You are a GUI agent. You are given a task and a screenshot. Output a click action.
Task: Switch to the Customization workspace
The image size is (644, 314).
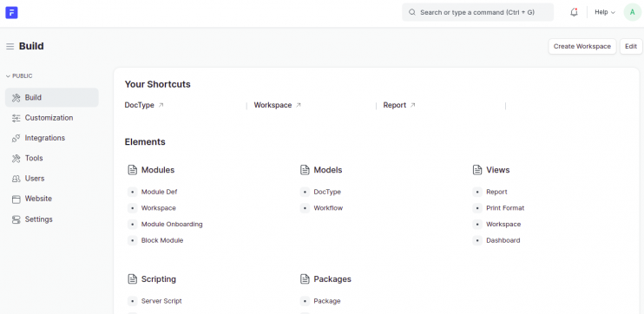[52, 118]
